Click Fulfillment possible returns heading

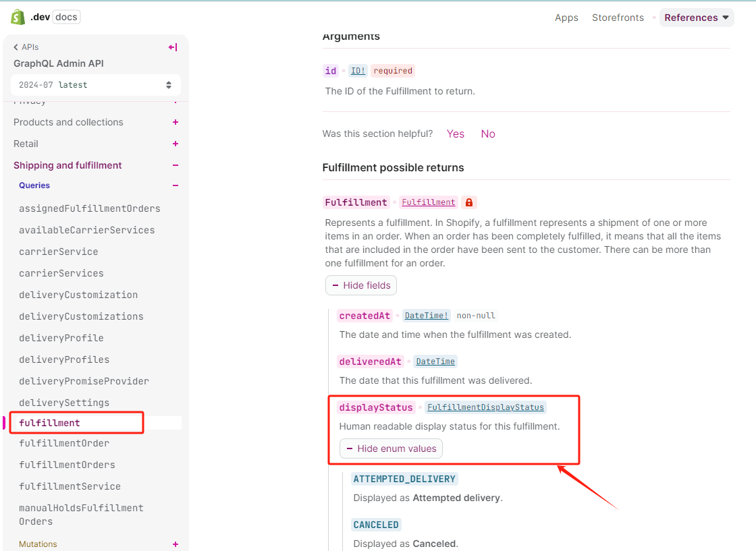(x=393, y=168)
